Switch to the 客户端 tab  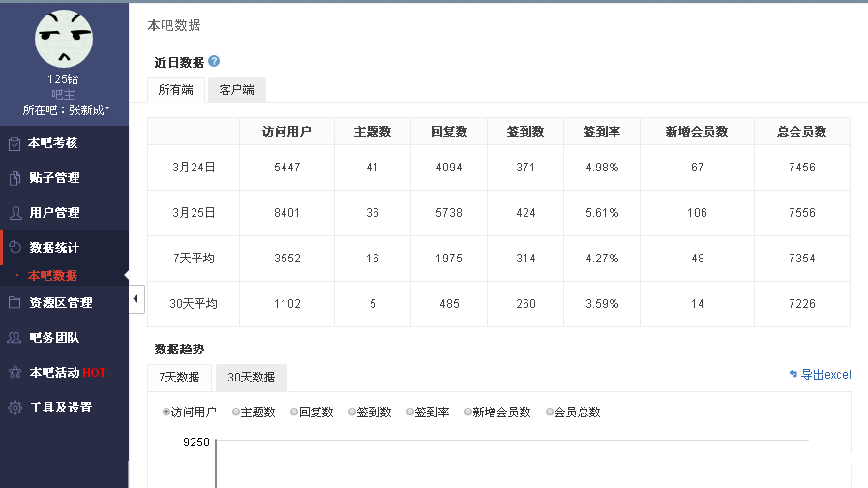point(236,90)
